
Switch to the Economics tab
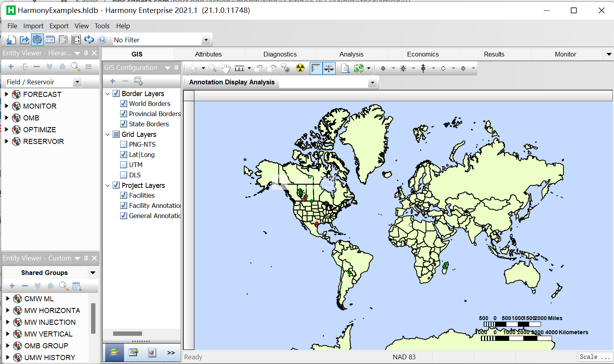click(423, 54)
